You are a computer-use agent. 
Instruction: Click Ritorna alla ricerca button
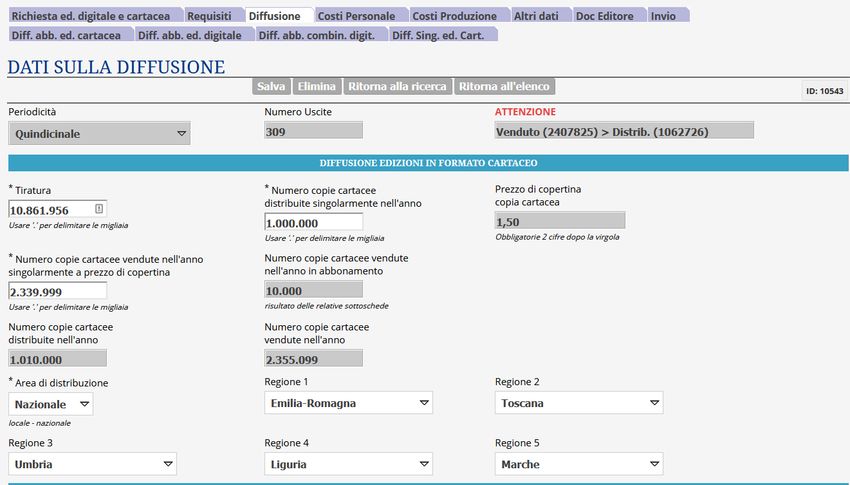[397, 87]
